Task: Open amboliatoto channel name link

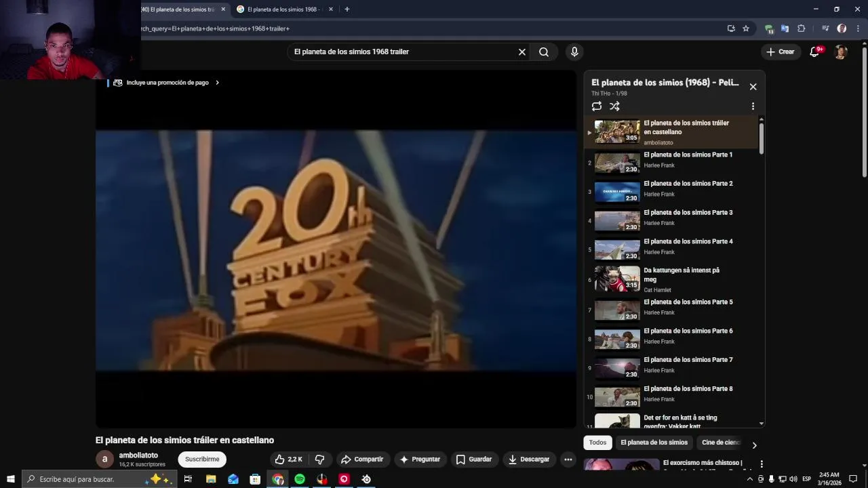Action: tap(138, 455)
